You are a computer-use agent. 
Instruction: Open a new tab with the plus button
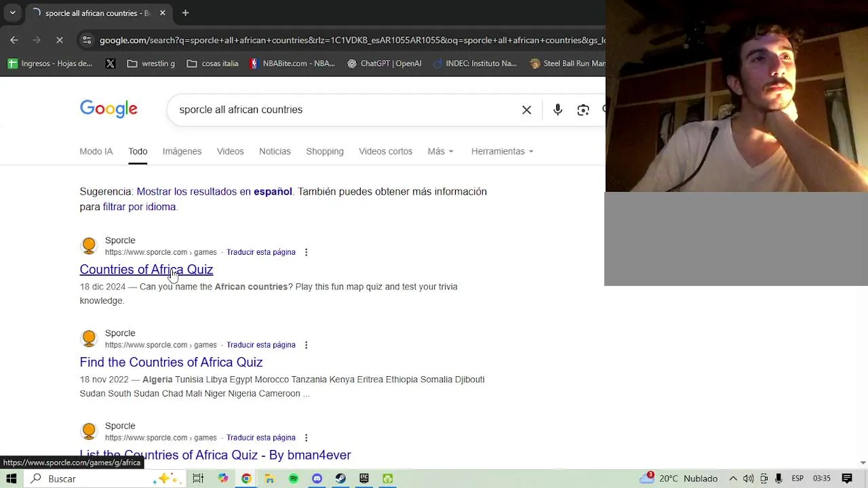[185, 13]
